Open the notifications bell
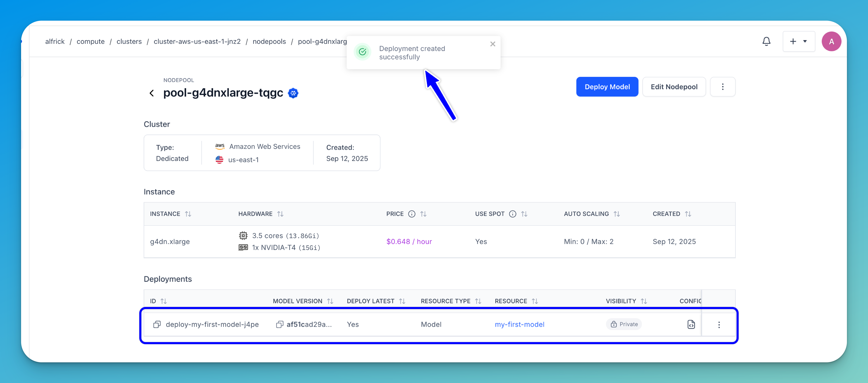Image resolution: width=868 pixels, height=383 pixels. [x=766, y=42]
